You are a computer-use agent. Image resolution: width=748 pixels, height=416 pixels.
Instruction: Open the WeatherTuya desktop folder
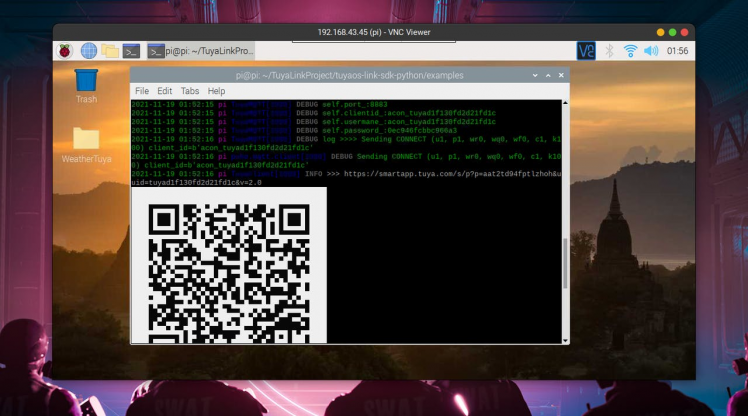(x=87, y=139)
